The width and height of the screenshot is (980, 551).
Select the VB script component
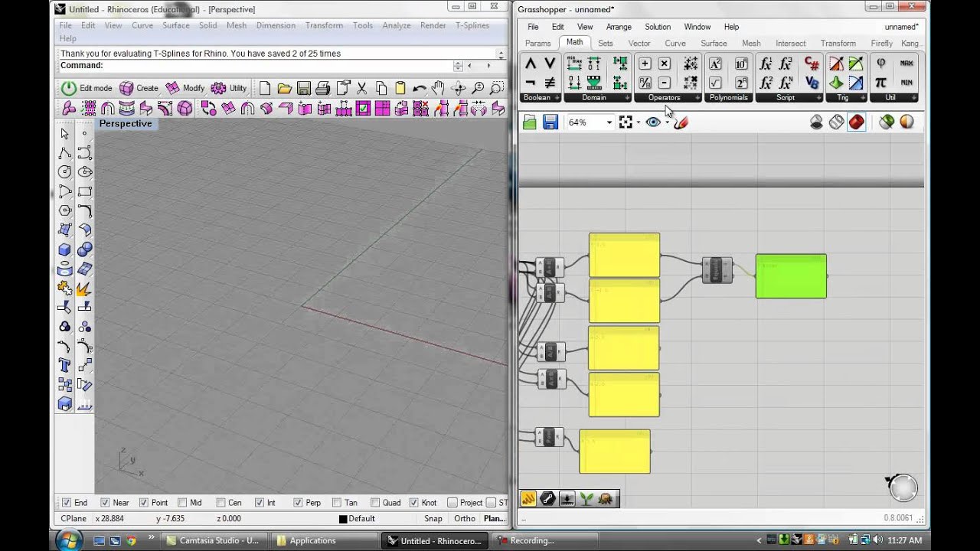coord(812,83)
